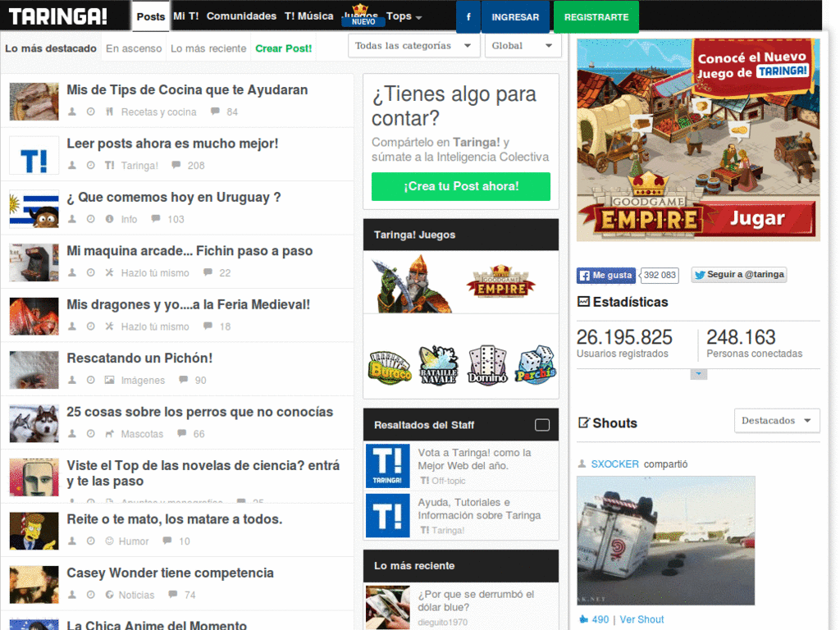Click the Crear Post! link
The width and height of the screenshot is (840, 630).
tap(283, 48)
